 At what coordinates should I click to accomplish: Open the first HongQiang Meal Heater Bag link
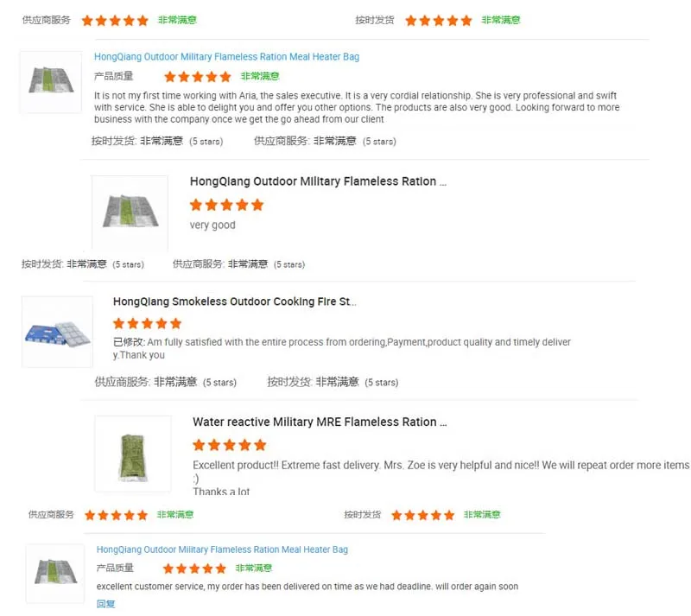226,57
